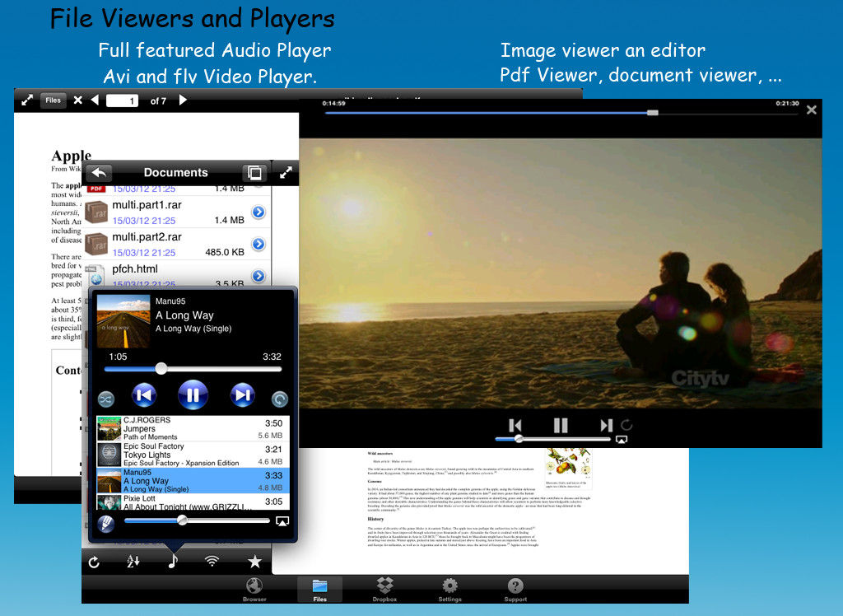Switch to the Support tab
Viewport: 843px width, 616px height.
point(515,590)
